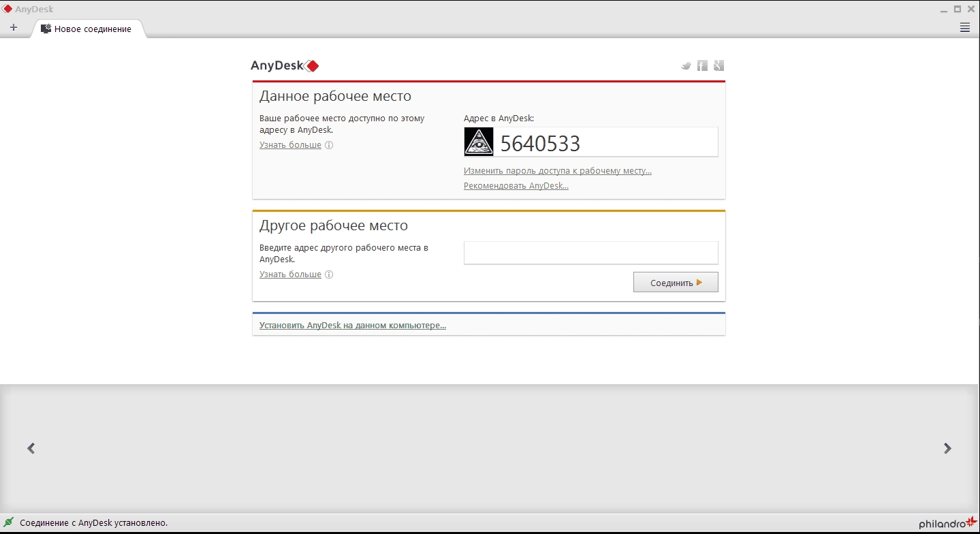
Task: Open the Google Plus share icon
Action: tap(718, 65)
